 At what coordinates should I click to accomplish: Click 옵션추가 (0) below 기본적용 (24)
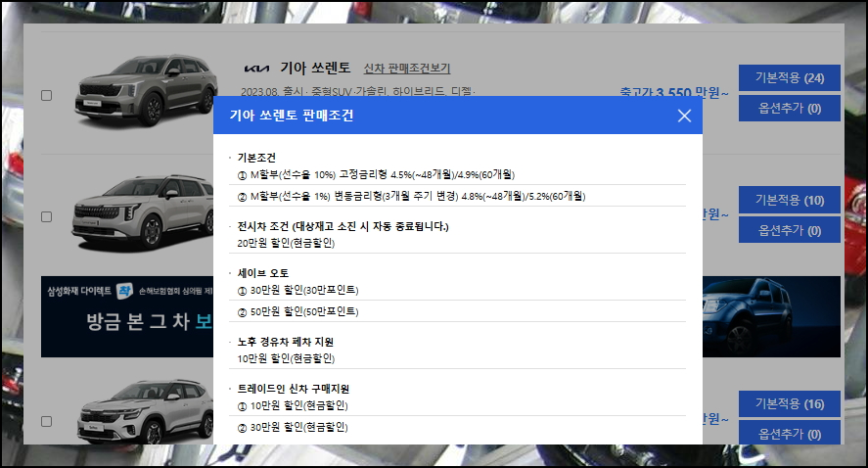[x=790, y=108]
